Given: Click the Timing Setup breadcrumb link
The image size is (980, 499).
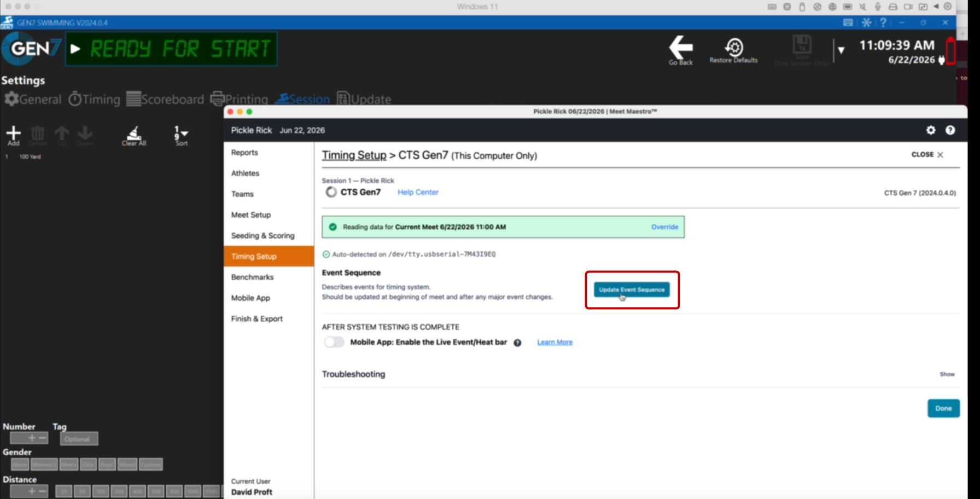Looking at the screenshot, I should [x=354, y=155].
